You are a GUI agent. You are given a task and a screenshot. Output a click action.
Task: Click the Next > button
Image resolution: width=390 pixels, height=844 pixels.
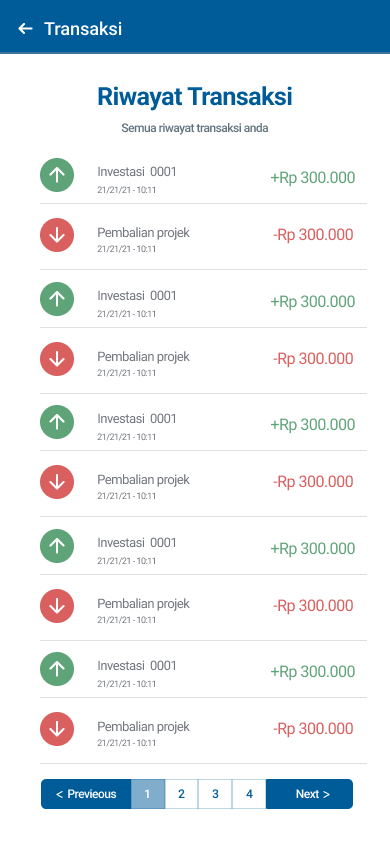[310, 794]
